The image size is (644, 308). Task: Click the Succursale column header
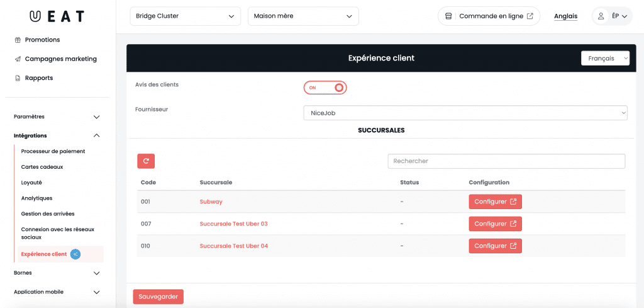click(x=216, y=183)
